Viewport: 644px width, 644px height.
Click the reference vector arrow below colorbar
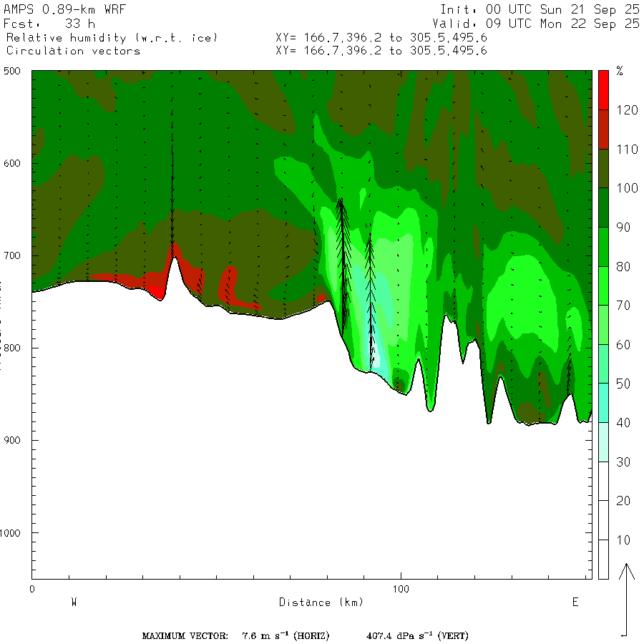tap(627, 600)
